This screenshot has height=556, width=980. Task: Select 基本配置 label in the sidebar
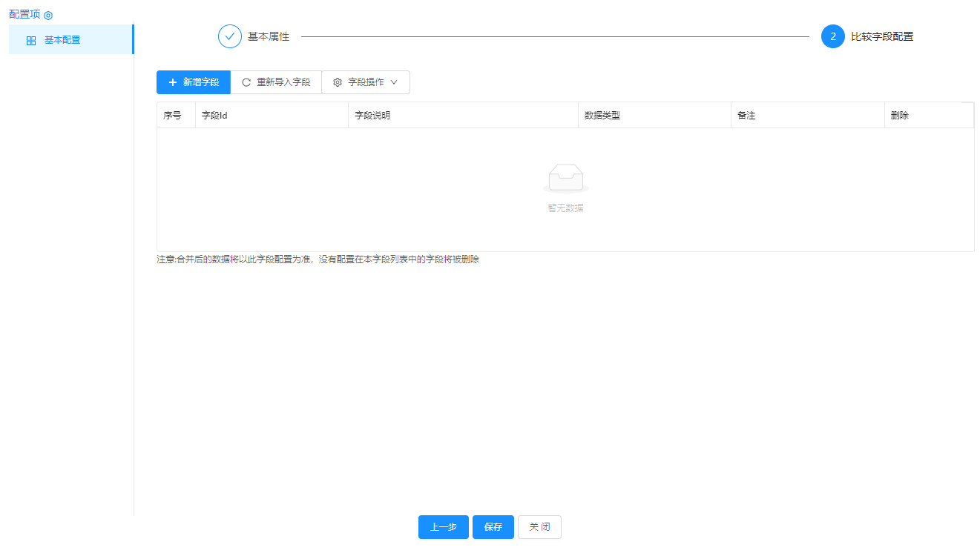[x=62, y=40]
